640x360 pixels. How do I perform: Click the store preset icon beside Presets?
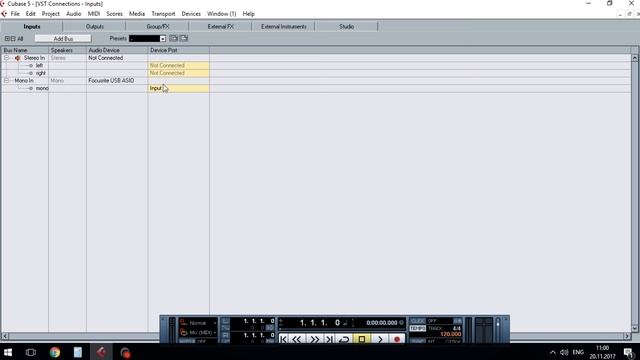tap(173, 38)
